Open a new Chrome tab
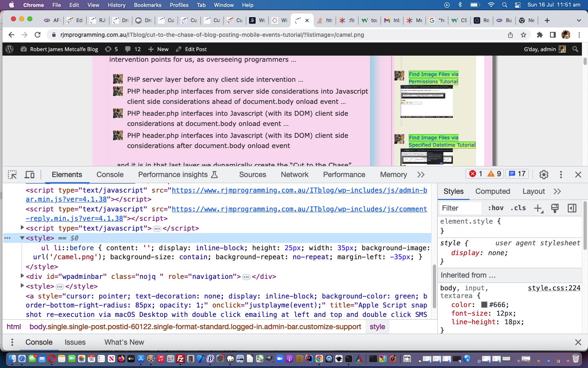The image size is (588, 368). [547, 20]
